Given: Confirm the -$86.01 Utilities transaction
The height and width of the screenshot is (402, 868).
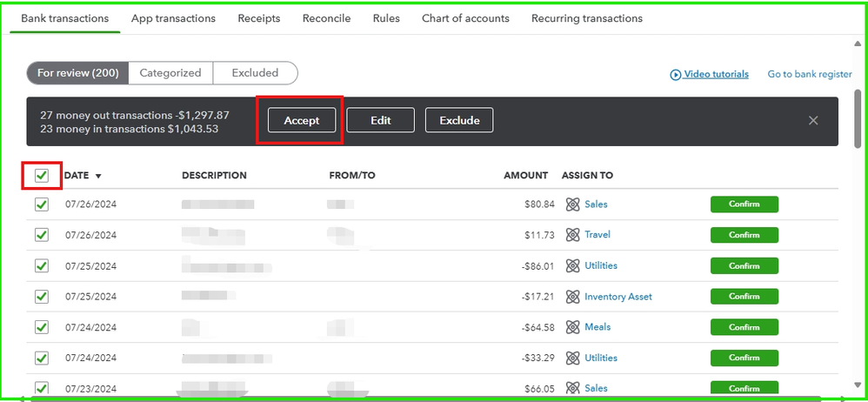Looking at the screenshot, I should coord(744,265).
